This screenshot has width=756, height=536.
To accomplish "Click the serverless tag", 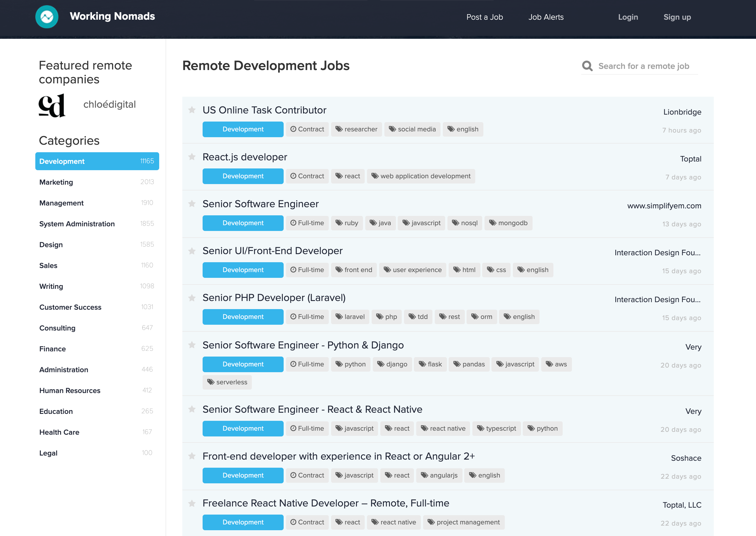I will click(x=227, y=382).
